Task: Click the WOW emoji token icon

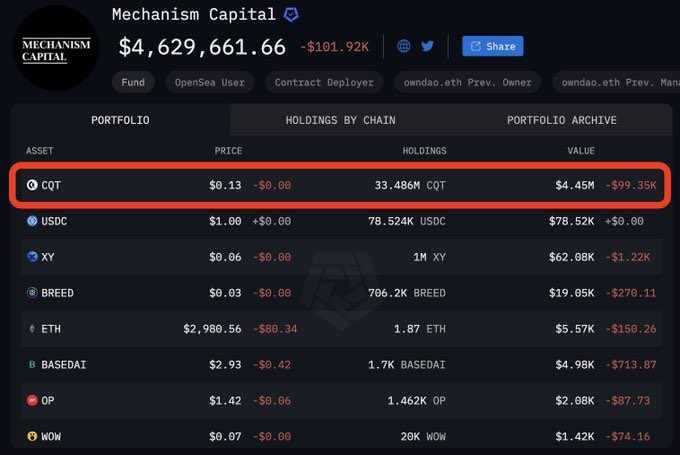Action: [32, 436]
